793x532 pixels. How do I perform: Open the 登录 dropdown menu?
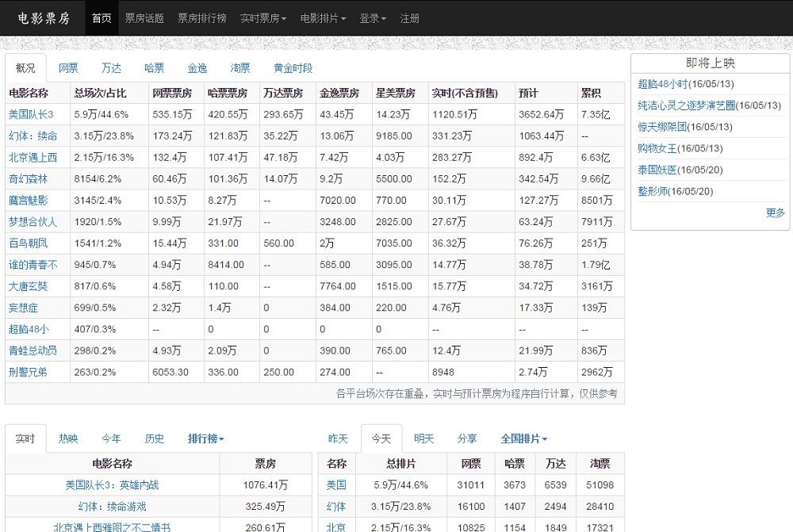point(373,18)
